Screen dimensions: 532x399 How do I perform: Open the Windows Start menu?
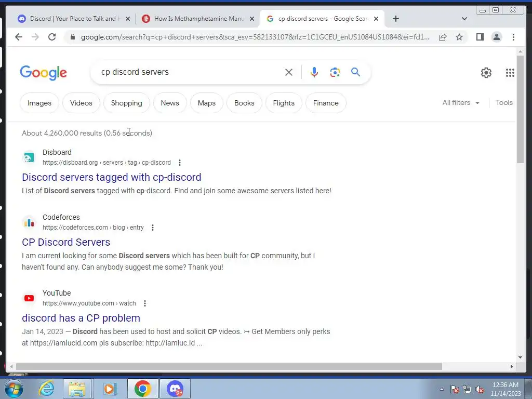coord(14,389)
